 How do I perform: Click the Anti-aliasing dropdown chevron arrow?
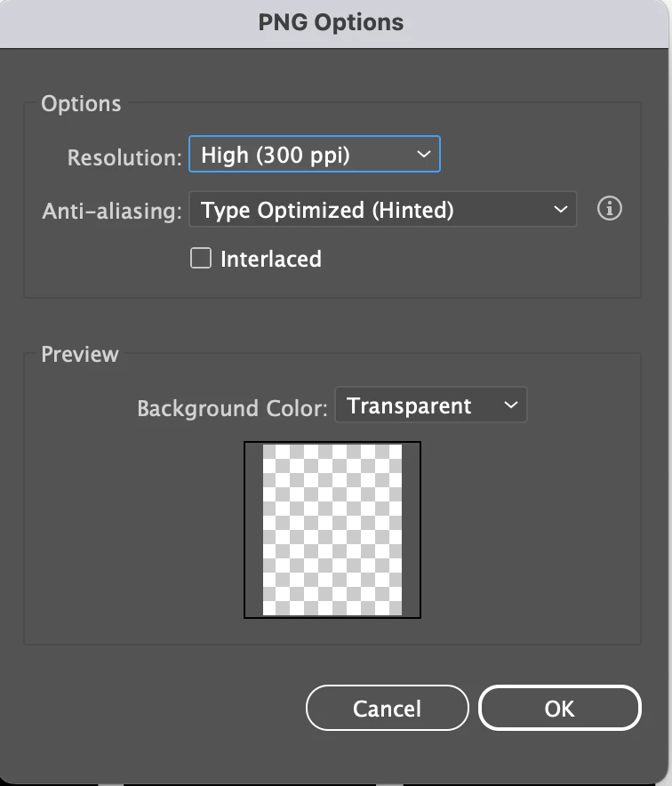pos(560,209)
